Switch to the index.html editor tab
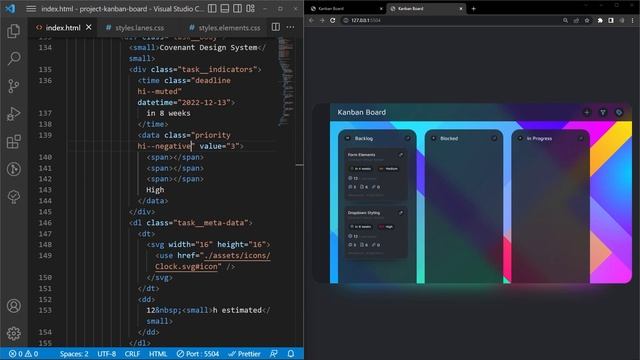This screenshot has height=360, width=640. [63, 27]
